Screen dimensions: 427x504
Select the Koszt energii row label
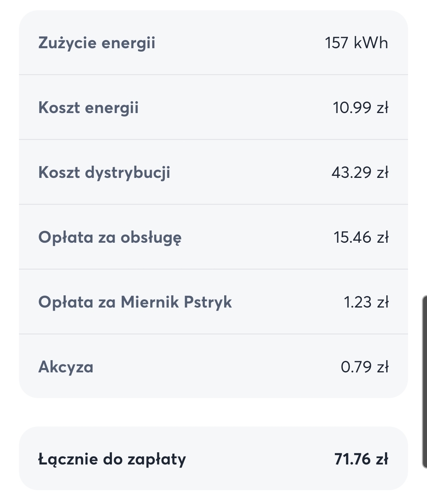[x=89, y=108]
